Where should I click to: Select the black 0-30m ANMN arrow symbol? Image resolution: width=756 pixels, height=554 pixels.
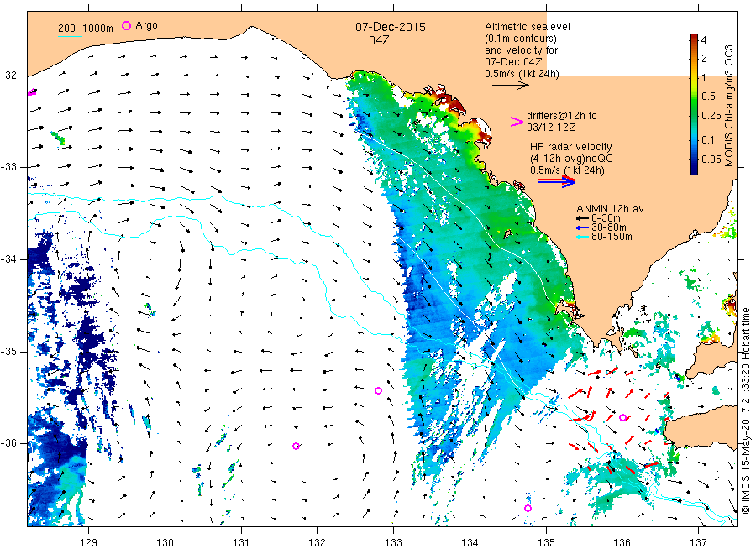582,218
